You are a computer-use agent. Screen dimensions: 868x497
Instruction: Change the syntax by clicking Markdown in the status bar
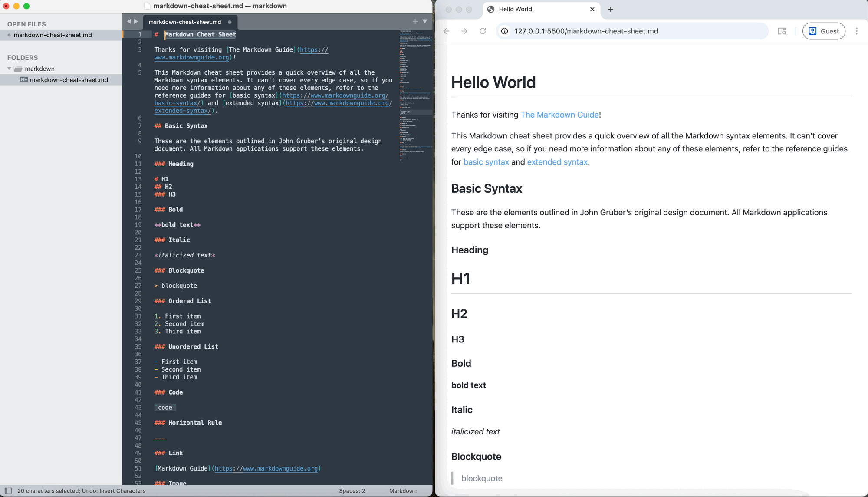(402, 490)
